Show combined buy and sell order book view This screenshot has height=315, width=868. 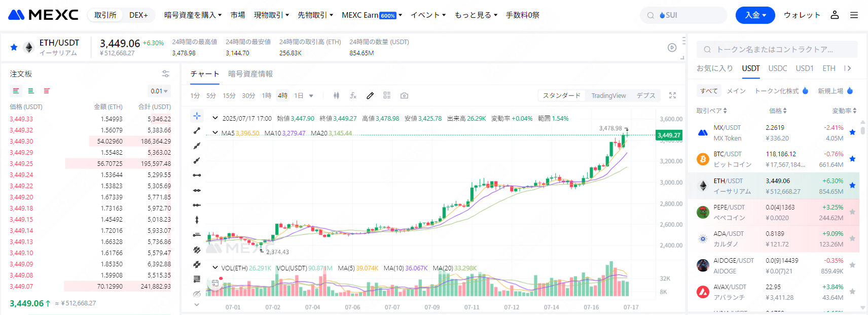[x=16, y=91]
